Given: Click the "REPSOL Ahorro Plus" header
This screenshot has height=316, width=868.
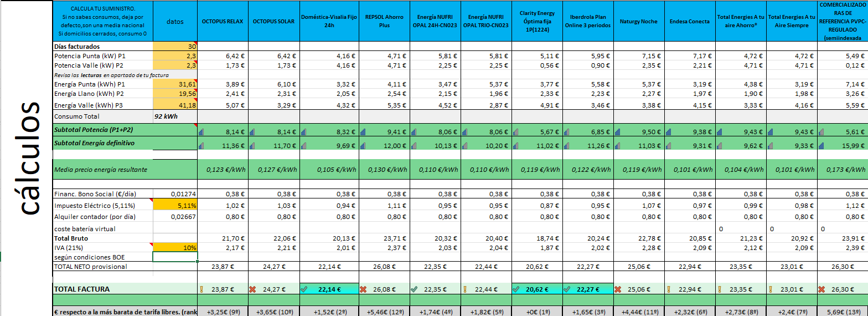Looking at the screenshot, I should click(x=384, y=21).
